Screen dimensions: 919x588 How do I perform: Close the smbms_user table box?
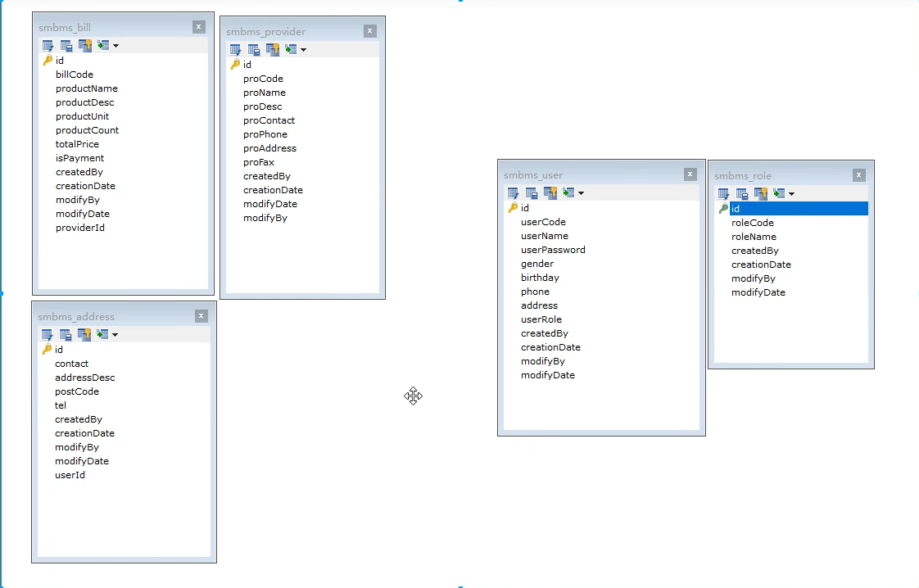pos(690,174)
